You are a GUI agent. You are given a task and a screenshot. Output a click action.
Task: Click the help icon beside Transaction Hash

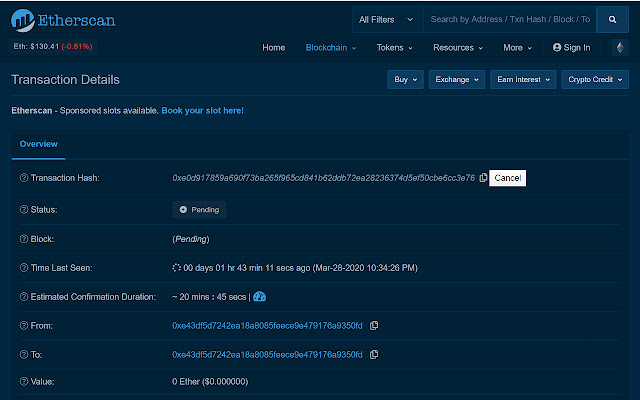tap(24, 178)
